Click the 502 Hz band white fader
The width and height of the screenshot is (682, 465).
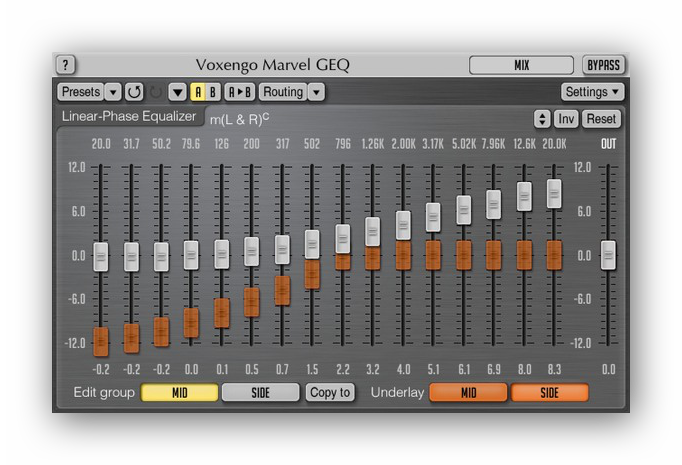tap(312, 244)
